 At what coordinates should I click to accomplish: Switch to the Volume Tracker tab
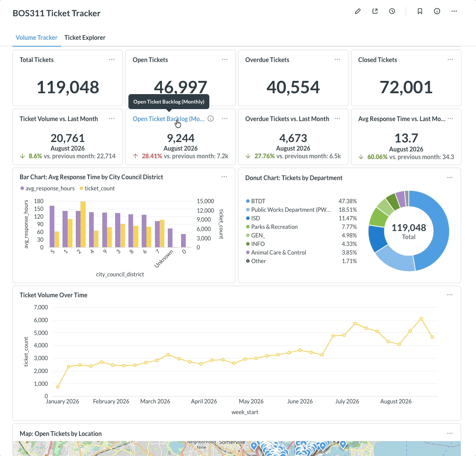(36, 38)
